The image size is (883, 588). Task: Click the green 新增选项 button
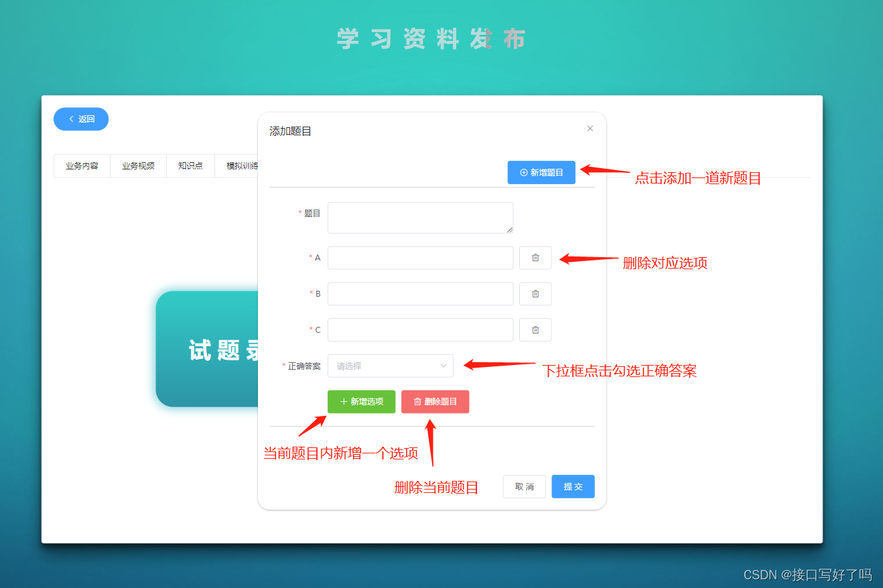[x=361, y=402]
